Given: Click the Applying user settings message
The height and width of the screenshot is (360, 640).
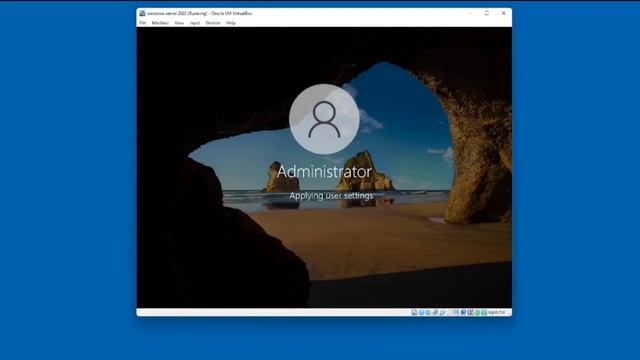Looking at the screenshot, I should [x=331, y=196].
